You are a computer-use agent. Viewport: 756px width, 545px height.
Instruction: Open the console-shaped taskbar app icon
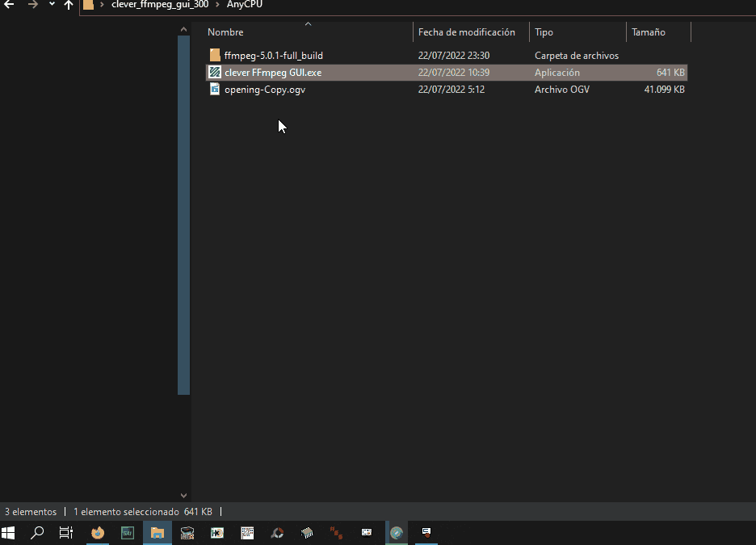tap(187, 532)
